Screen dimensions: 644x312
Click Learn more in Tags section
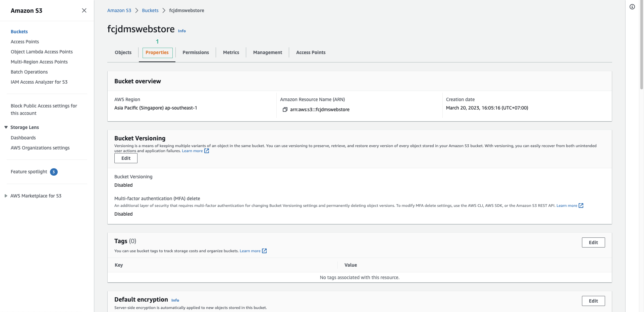(x=250, y=251)
